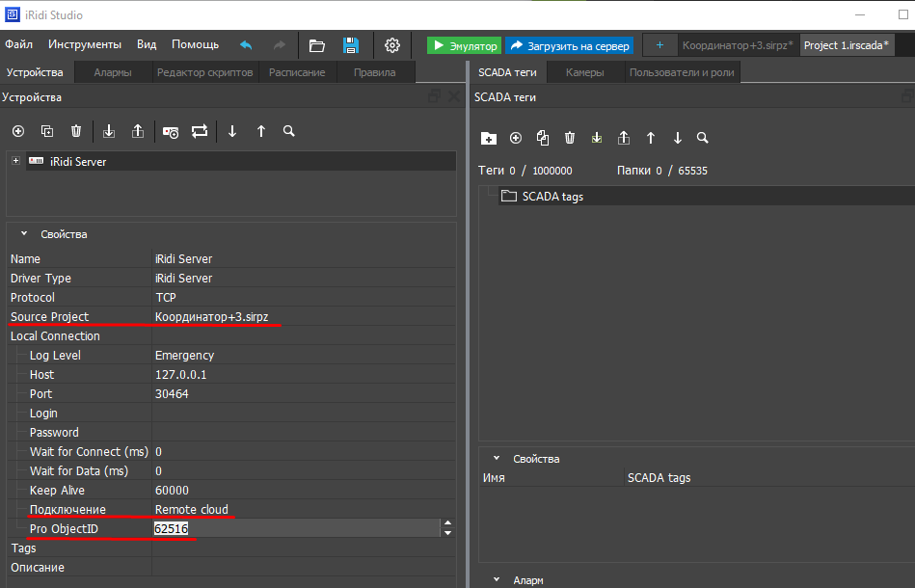Open project using the folder icon

coord(316,45)
